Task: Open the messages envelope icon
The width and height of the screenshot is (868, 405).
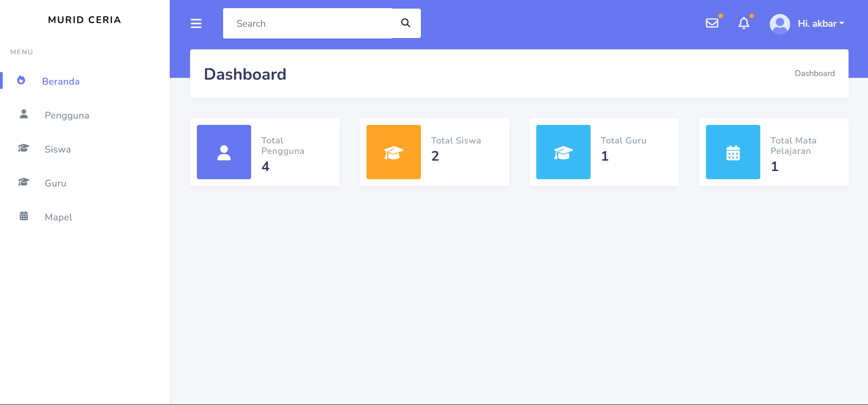Action: [712, 23]
